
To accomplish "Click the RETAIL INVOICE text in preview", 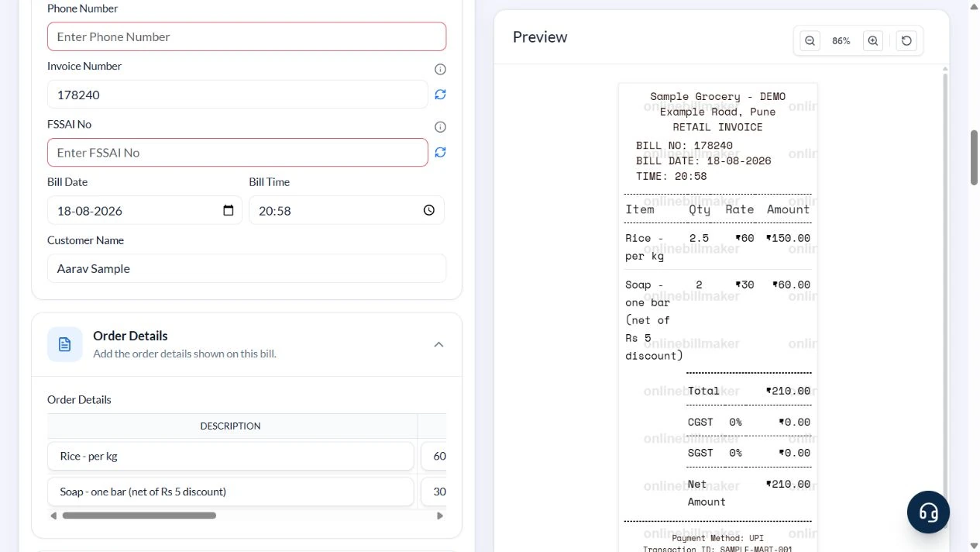I will coord(717,127).
